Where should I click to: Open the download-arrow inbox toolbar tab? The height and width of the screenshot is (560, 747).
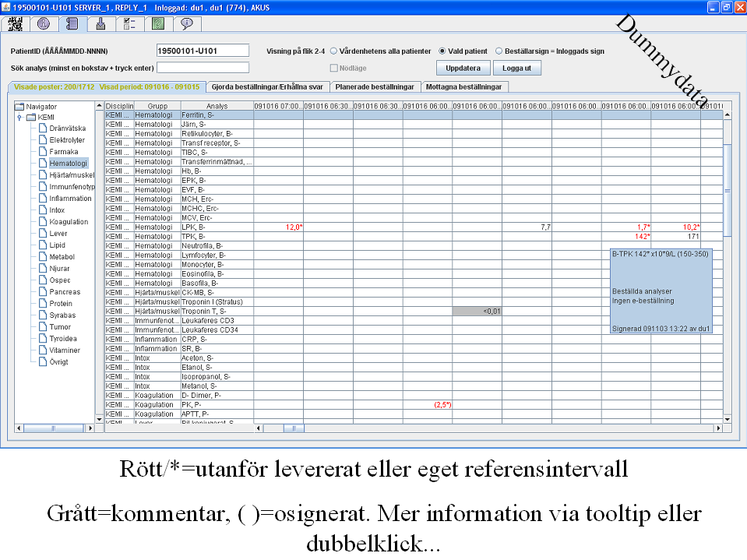point(101,24)
